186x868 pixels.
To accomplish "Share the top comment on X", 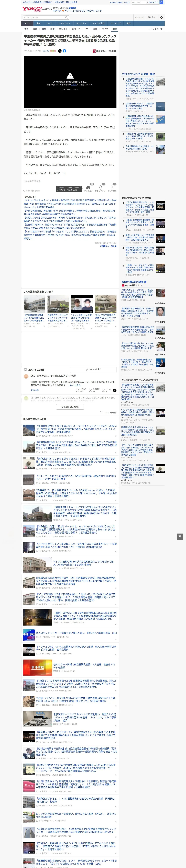I will click(x=115, y=390).
